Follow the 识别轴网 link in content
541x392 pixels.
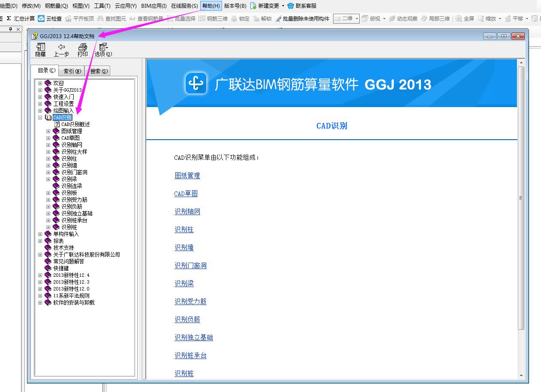click(x=187, y=212)
